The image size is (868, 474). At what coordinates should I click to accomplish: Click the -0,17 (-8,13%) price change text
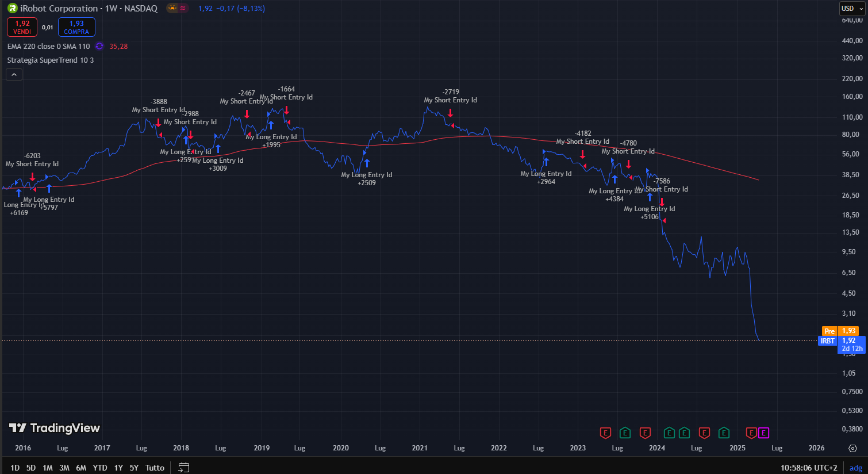pyautogui.click(x=241, y=8)
